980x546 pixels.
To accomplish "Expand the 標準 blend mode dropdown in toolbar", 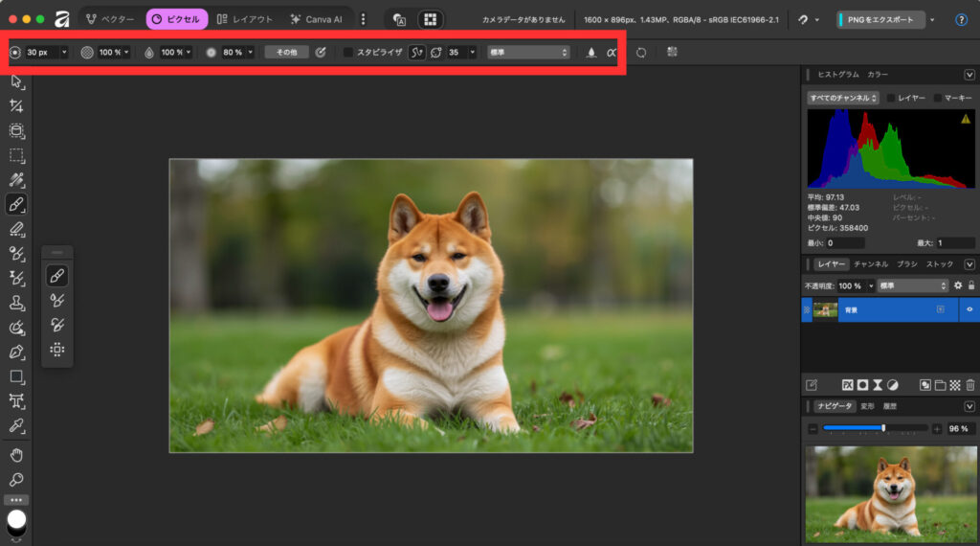I will click(528, 53).
